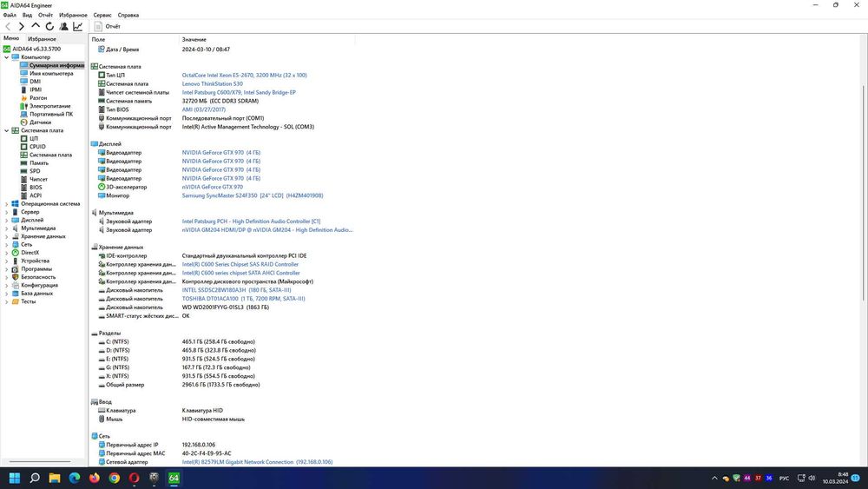Expand the Мультимедиа tree node
This screenshot has height=489, width=868.
click(7, 228)
